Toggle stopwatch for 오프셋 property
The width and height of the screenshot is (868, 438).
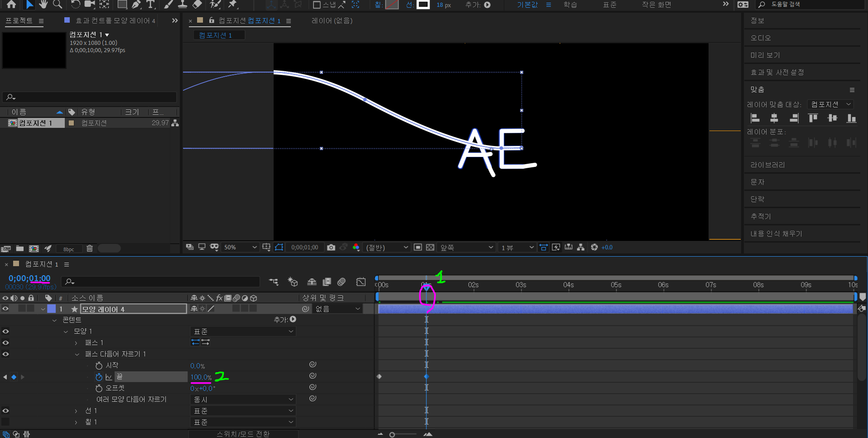99,388
